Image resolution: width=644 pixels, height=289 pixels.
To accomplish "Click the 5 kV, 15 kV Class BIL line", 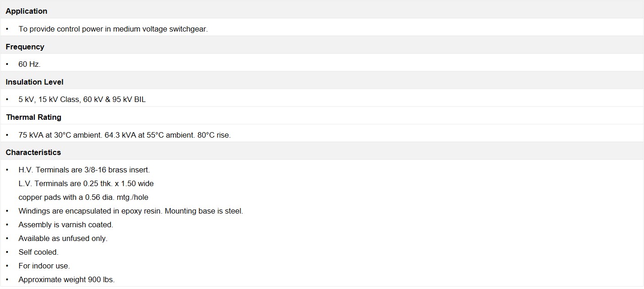I will [x=82, y=99].
